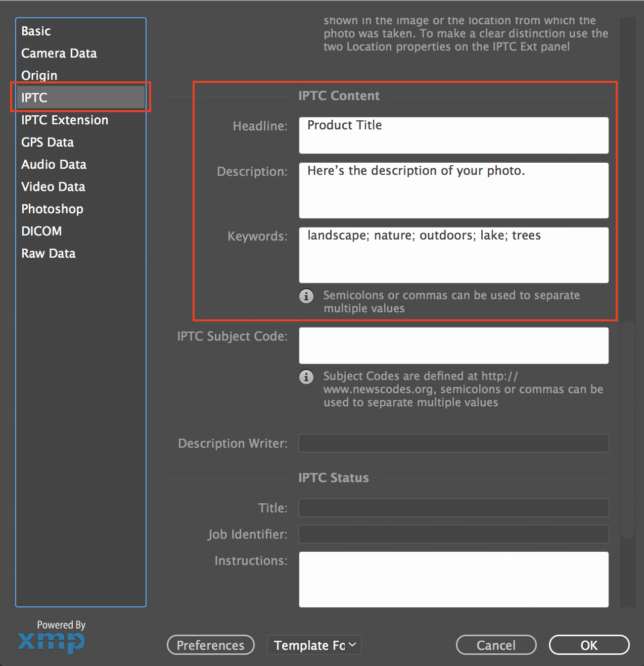Click the info icon below the Keywords field
Viewport: 644px width, 666px height.
click(x=306, y=296)
